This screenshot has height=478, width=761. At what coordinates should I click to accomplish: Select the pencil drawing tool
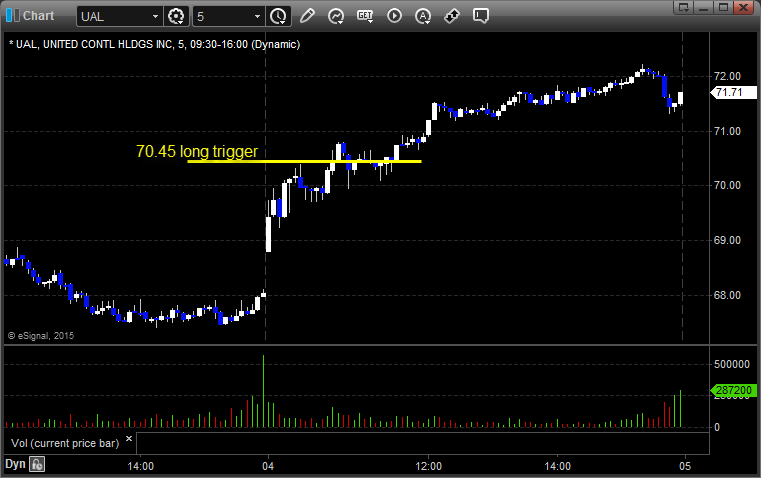click(307, 16)
